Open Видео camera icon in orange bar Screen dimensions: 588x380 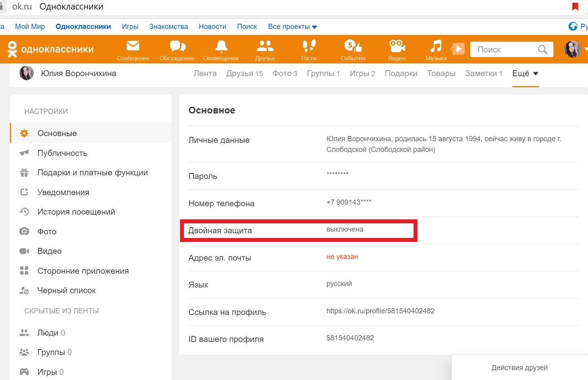tap(397, 46)
